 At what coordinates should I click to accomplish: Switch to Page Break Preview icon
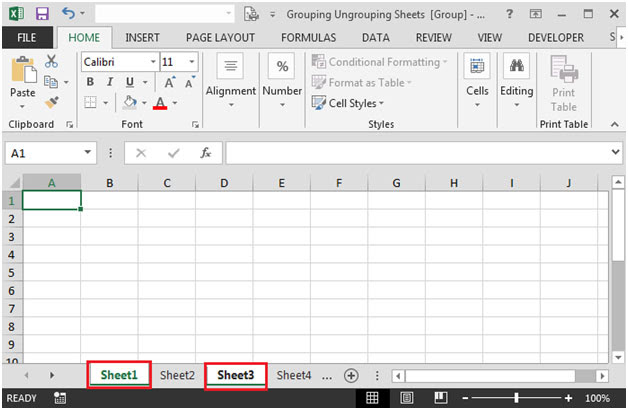[x=441, y=398]
